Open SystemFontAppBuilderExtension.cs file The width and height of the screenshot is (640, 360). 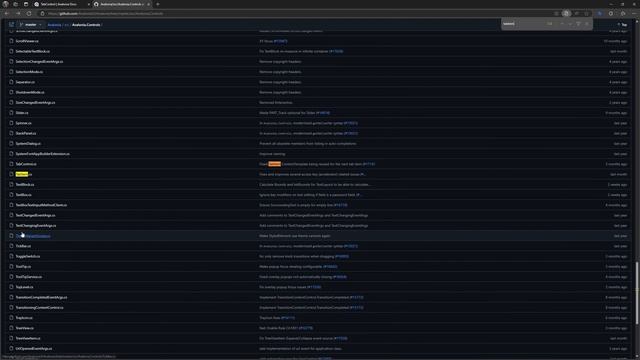tap(42, 154)
